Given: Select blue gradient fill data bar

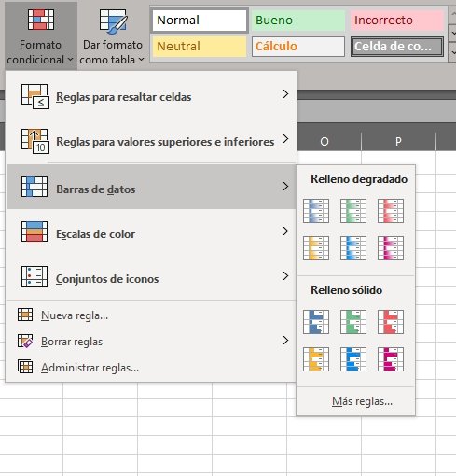Looking at the screenshot, I should tap(316, 211).
